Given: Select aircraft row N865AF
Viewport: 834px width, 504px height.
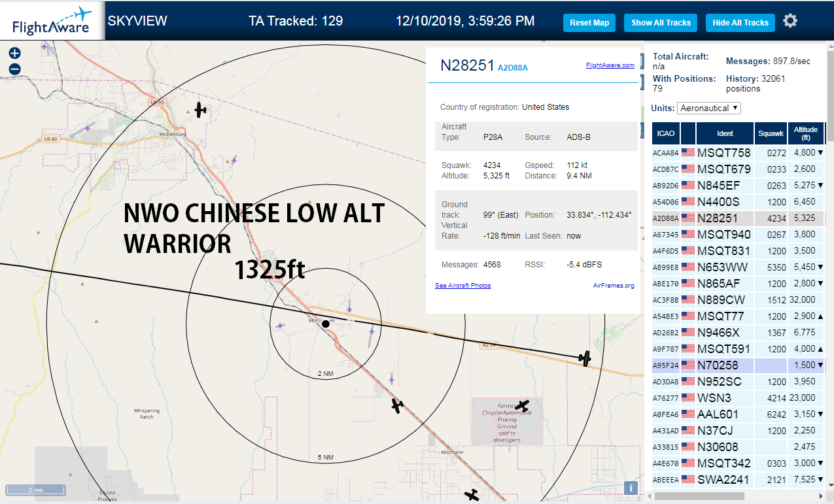Looking at the screenshot, I should [x=738, y=284].
